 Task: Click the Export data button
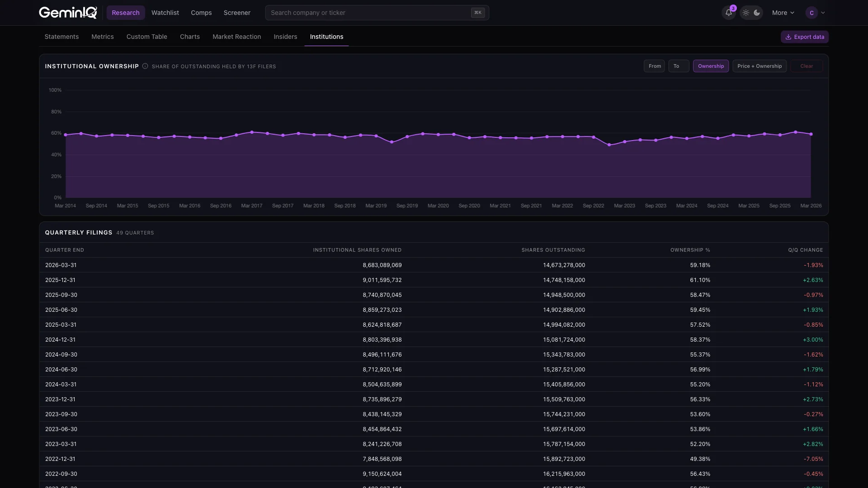(805, 37)
